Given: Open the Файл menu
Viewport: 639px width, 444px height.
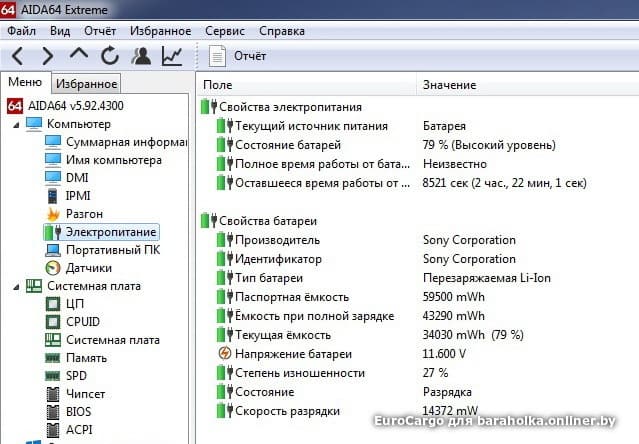Looking at the screenshot, I should click(22, 31).
